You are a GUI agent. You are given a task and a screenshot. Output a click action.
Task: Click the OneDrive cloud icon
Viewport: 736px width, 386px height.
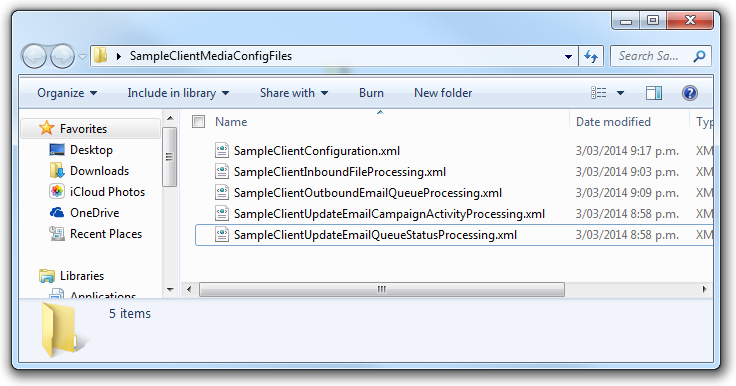(x=57, y=212)
